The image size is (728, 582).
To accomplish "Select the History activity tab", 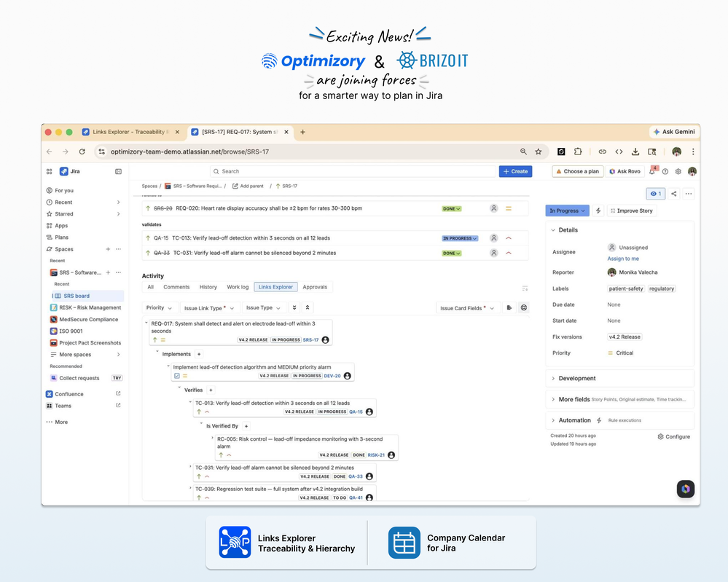I will point(208,287).
